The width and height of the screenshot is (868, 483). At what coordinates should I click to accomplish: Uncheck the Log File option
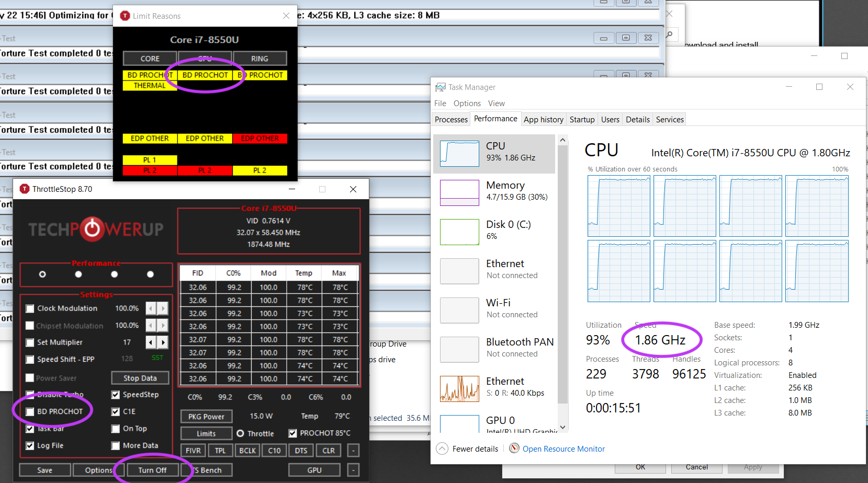(30, 446)
